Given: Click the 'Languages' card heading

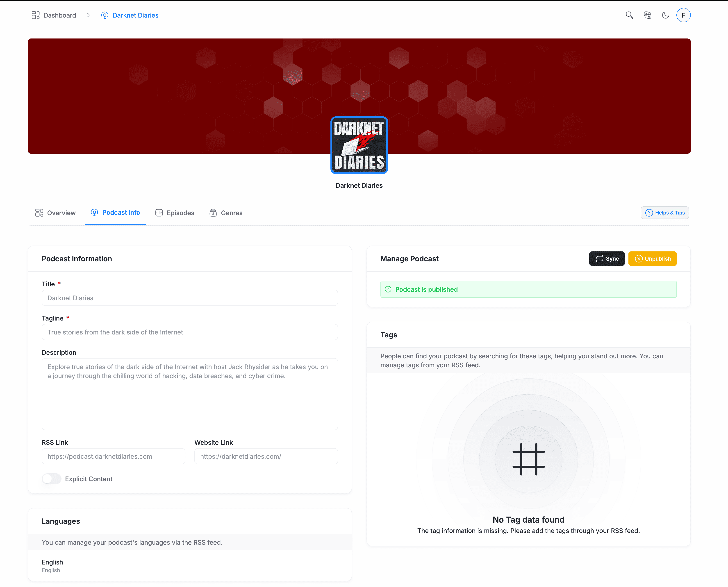Looking at the screenshot, I should tap(61, 521).
